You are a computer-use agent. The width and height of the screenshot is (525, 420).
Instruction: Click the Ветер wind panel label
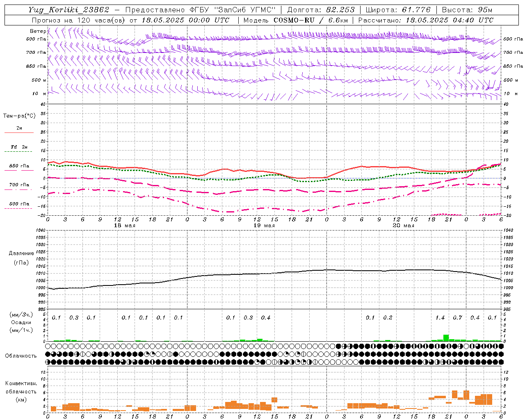coord(38,31)
